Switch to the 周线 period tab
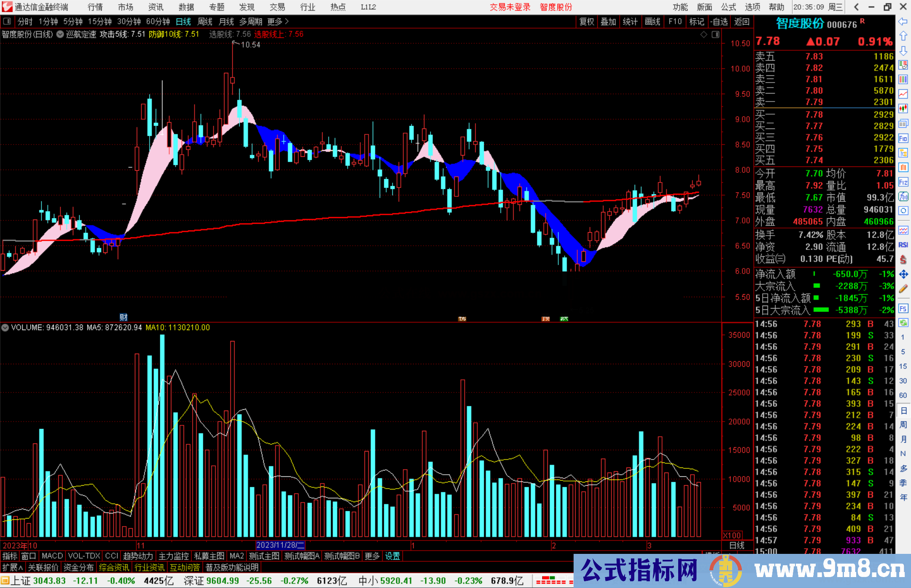This screenshot has height=588, width=911. (x=205, y=21)
